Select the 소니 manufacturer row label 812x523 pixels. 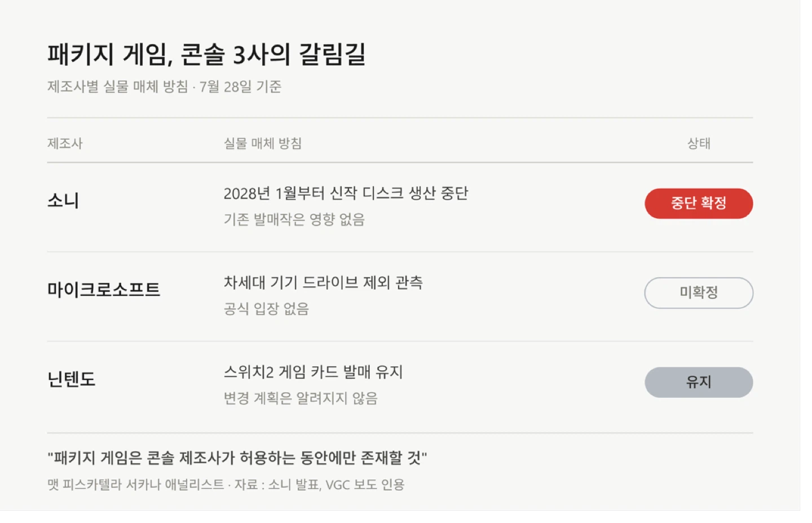pos(63,201)
